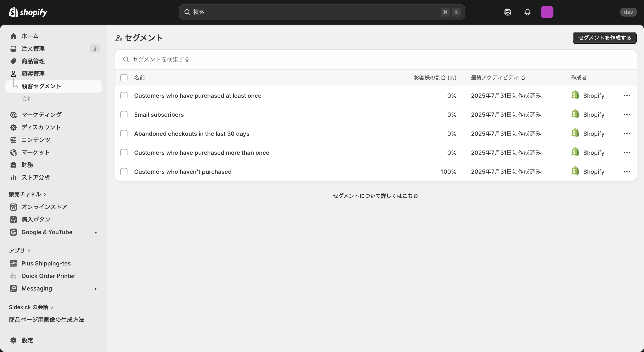Select the マーケティング sidebar icon
The image size is (644, 352).
tap(13, 115)
